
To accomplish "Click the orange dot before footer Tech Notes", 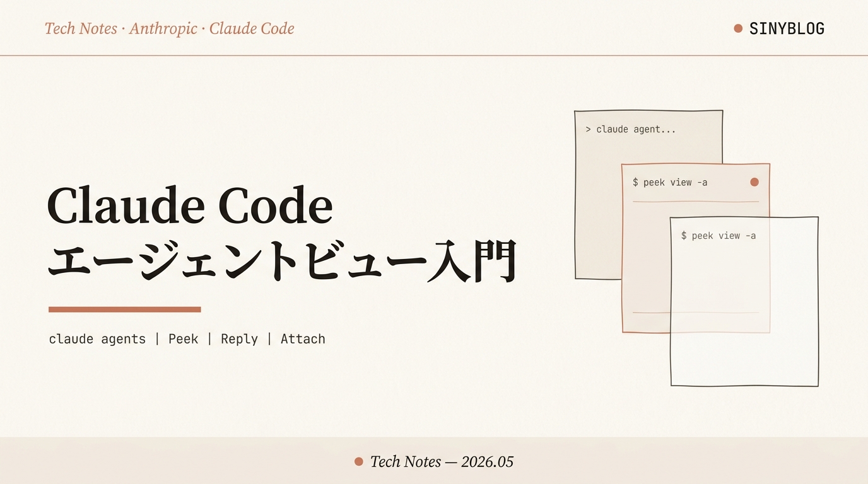I will (359, 462).
